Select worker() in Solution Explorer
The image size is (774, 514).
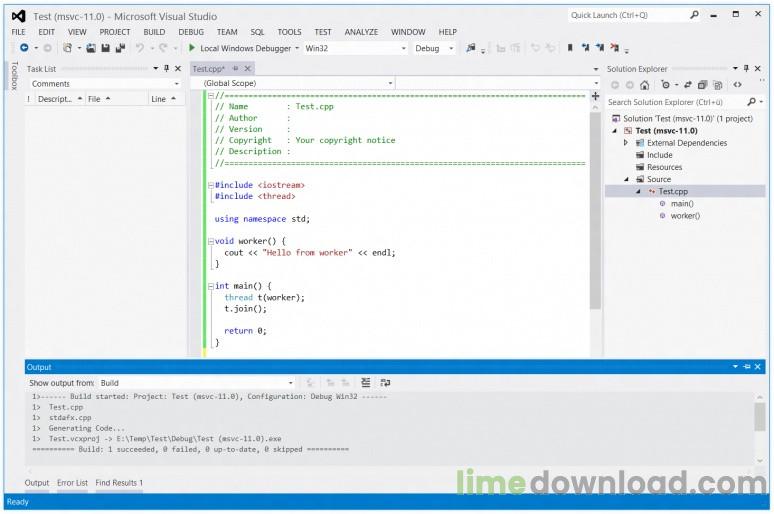pyautogui.click(x=685, y=216)
